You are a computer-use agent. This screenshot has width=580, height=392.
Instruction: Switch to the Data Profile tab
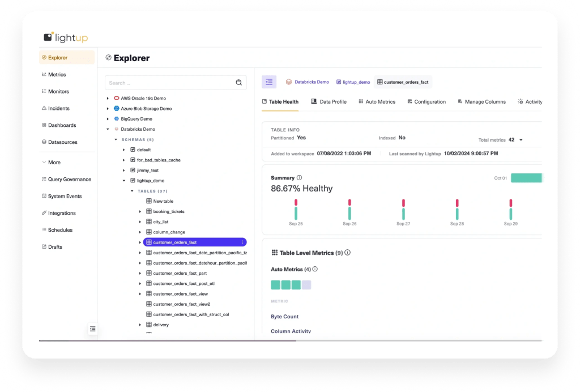(329, 102)
